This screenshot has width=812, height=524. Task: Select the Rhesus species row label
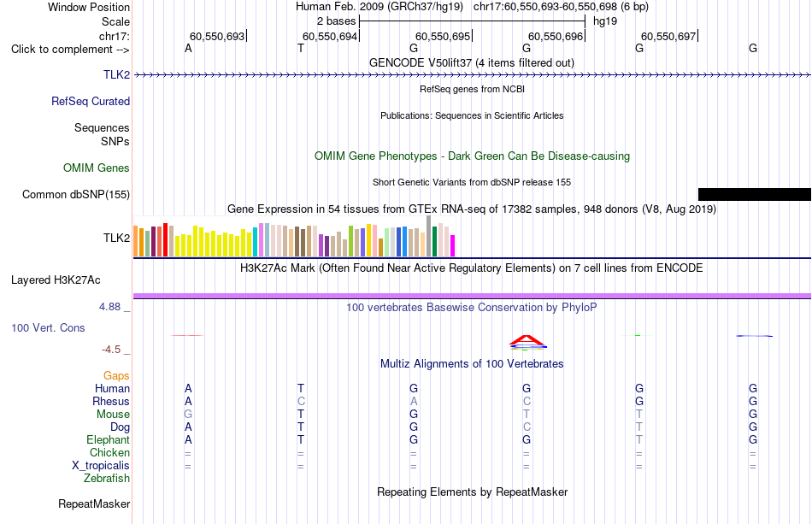(111, 401)
